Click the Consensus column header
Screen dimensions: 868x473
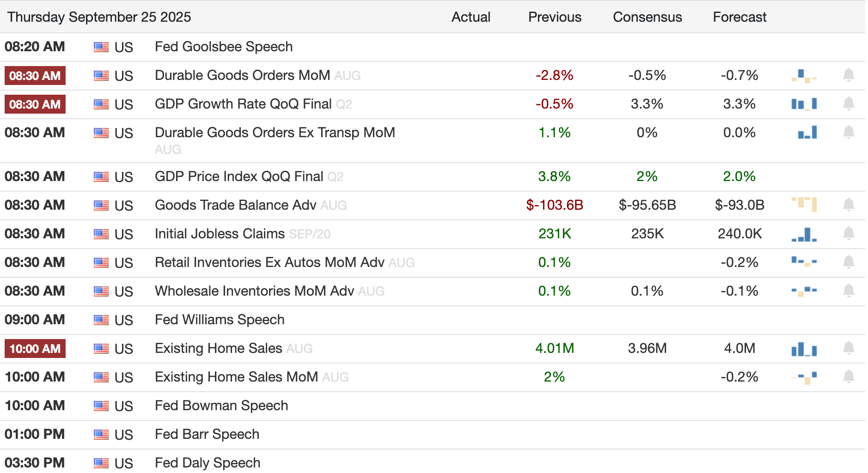click(647, 17)
